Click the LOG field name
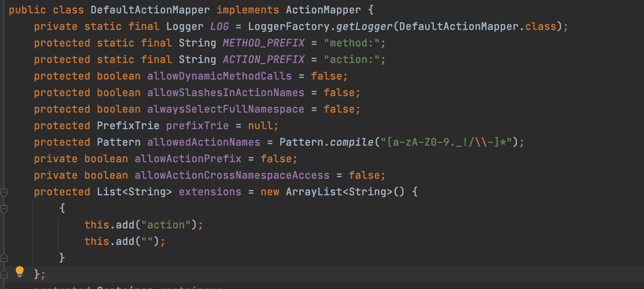This screenshot has height=289, width=644. [219, 26]
